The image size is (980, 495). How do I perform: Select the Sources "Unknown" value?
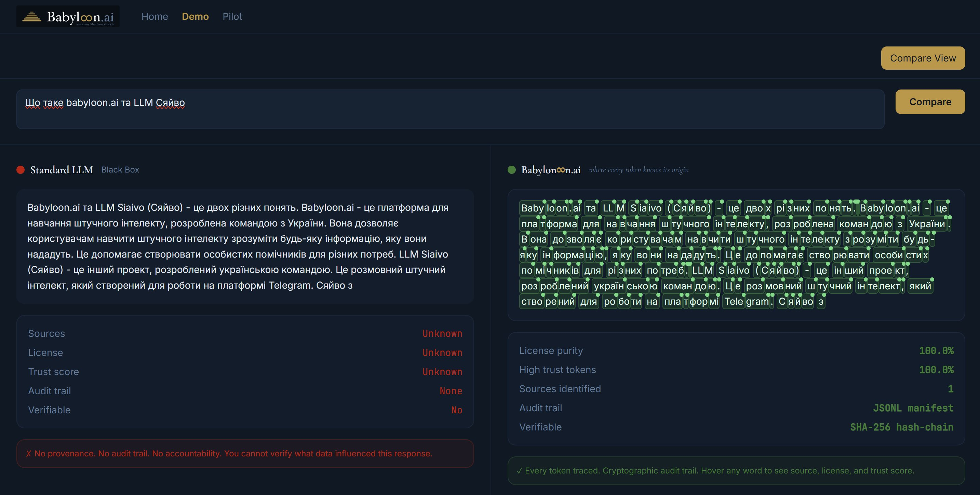pos(442,333)
